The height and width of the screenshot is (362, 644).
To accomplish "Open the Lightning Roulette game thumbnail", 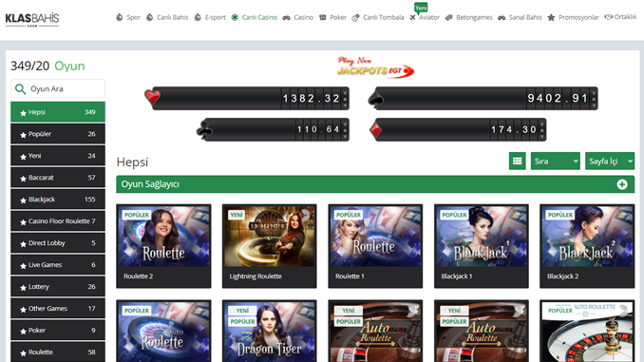I will [x=270, y=246].
